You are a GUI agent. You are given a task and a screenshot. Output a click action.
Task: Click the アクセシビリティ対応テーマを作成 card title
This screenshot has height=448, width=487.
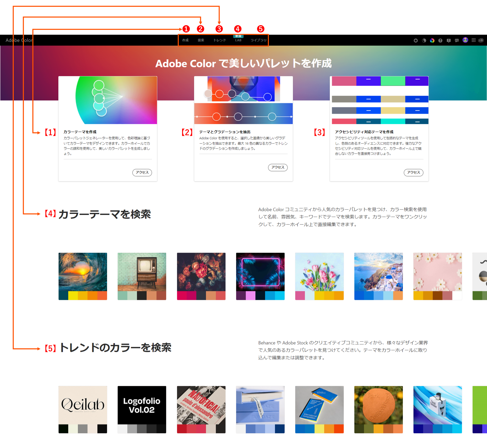364,132
